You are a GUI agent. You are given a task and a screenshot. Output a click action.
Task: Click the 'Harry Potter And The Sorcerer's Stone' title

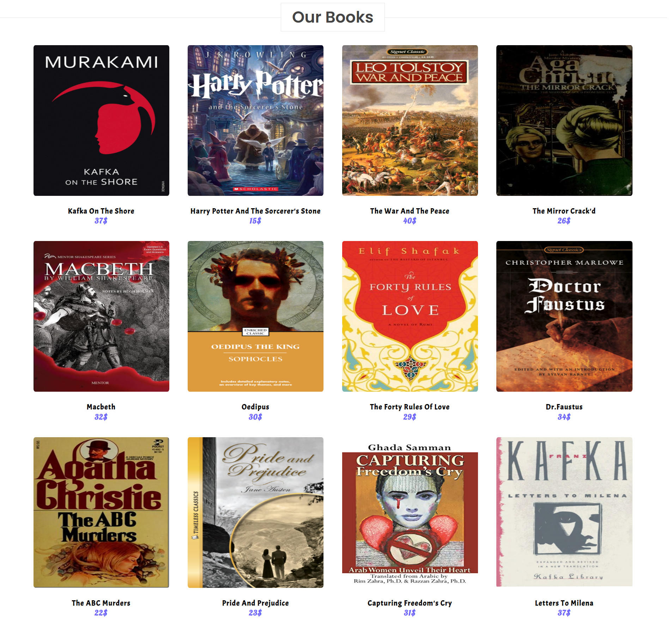pos(255,211)
